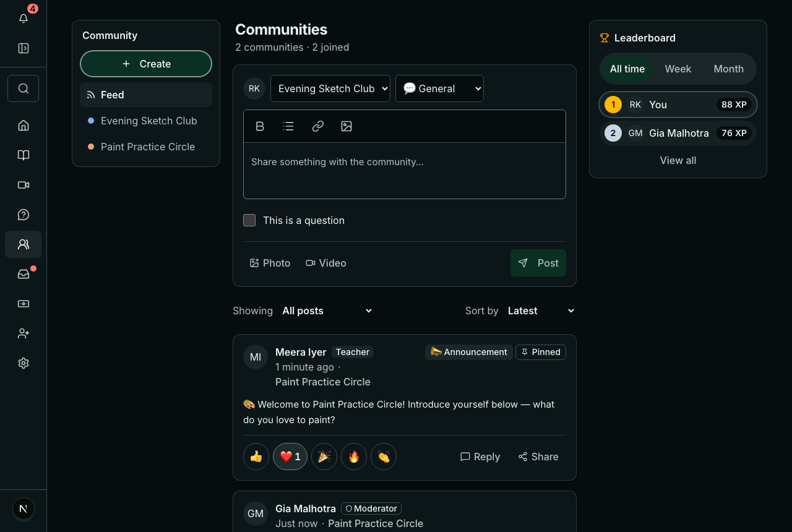792x532 pixels.
Task: Open the Showing All posts filter
Action: coord(327,311)
